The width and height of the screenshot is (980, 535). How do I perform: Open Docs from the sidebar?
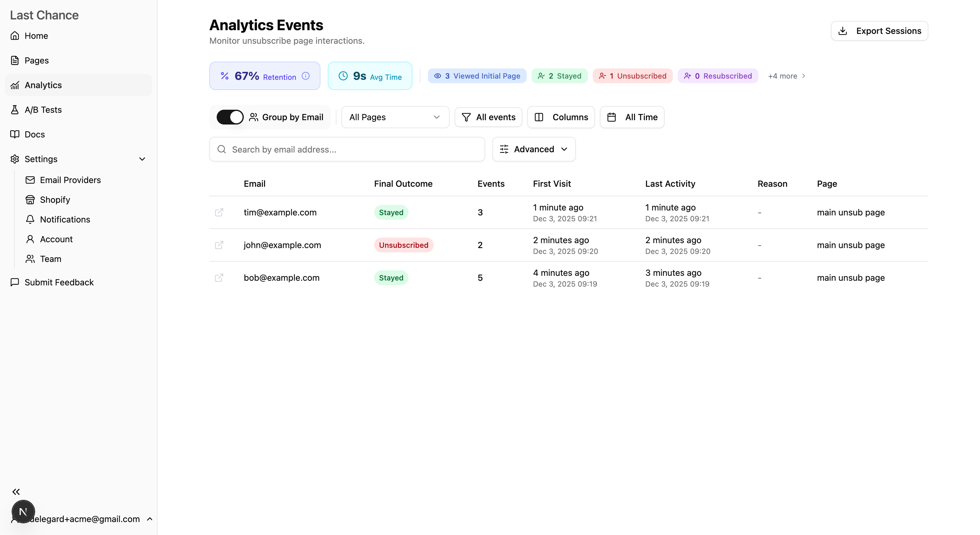[34, 134]
